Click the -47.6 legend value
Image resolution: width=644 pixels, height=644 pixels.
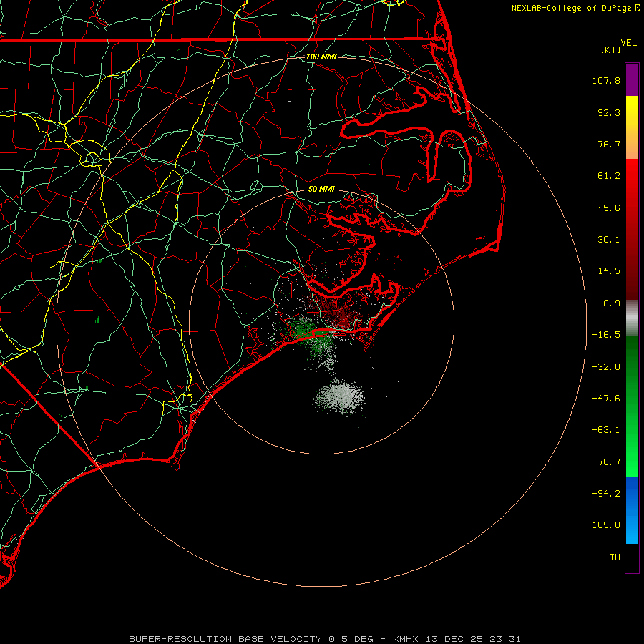tap(606, 399)
